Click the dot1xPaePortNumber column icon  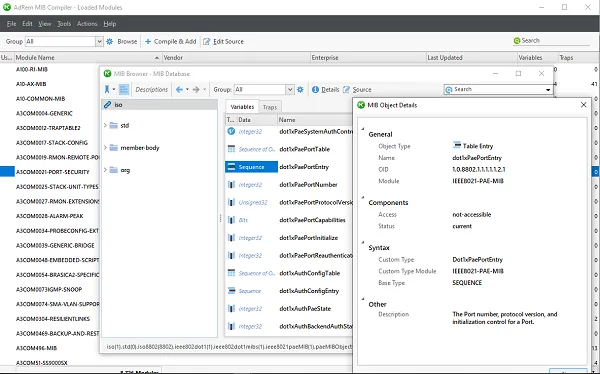tap(231, 185)
